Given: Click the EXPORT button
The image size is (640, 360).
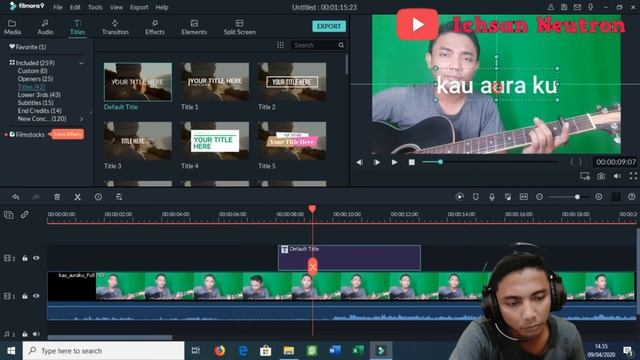Looking at the screenshot, I should (x=329, y=26).
